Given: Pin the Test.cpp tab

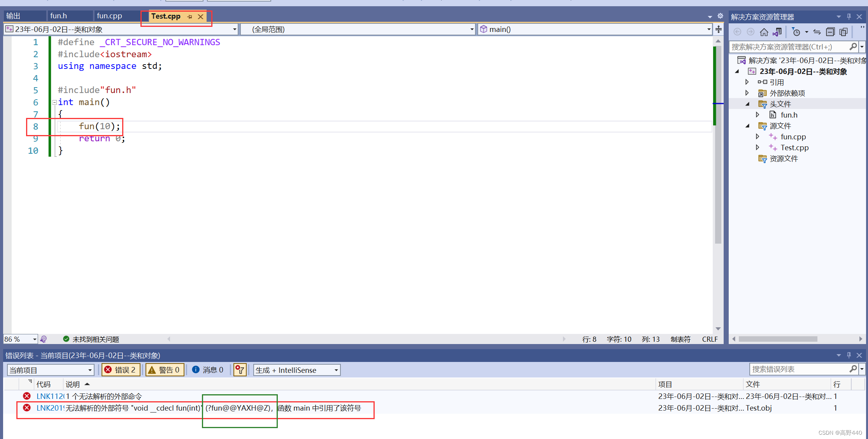Looking at the screenshot, I should pyautogui.click(x=189, y=17).
